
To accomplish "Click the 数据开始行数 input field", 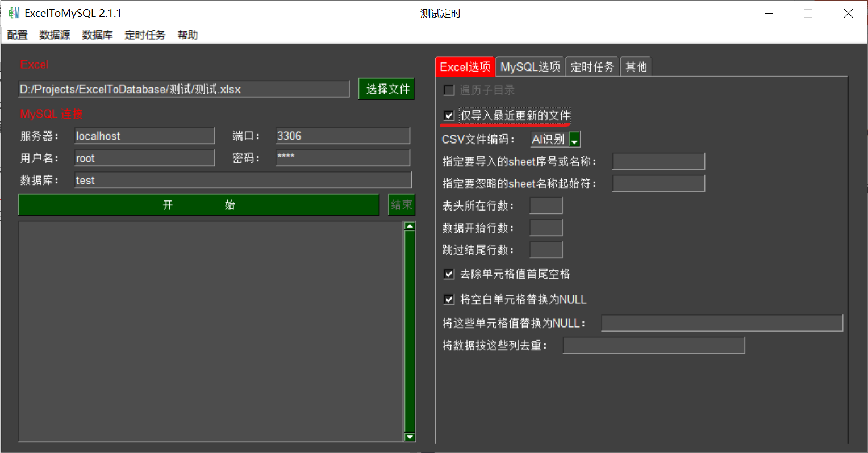I will click(x=546, y=228).
